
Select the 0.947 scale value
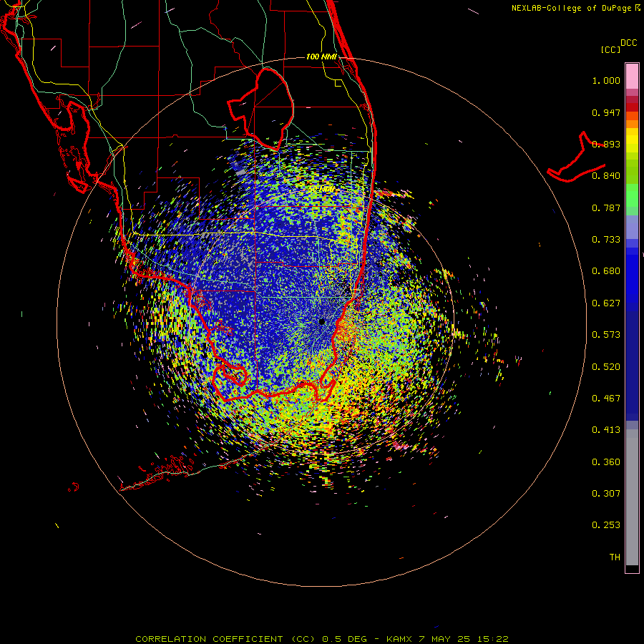pyautogui.click(x=606, y=112)
